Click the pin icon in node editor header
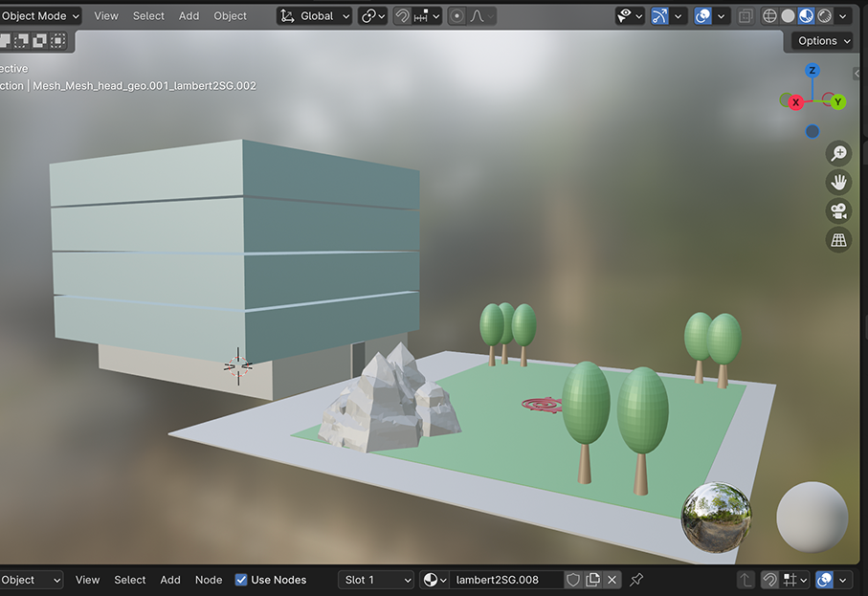 636,580
